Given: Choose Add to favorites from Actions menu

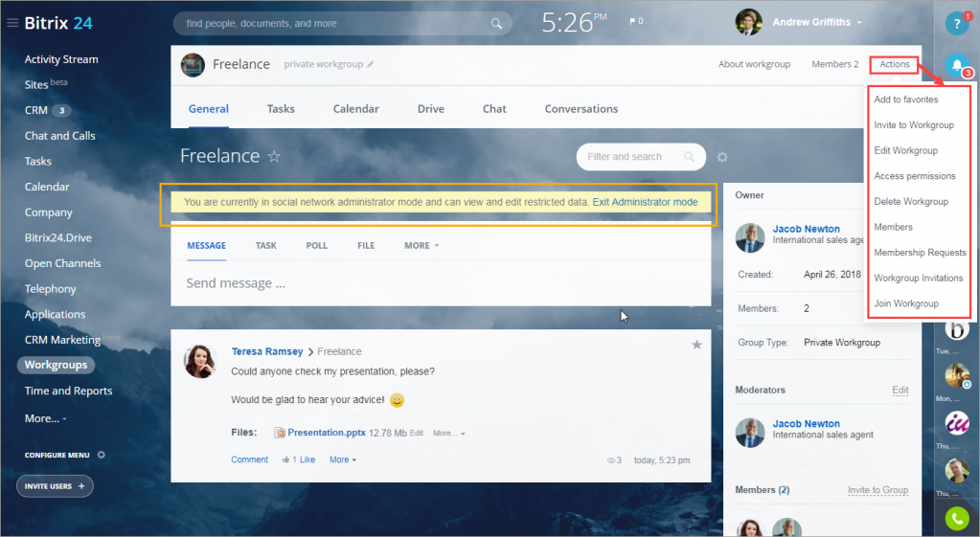Looking at the screenshot, I should coord(905,100).
